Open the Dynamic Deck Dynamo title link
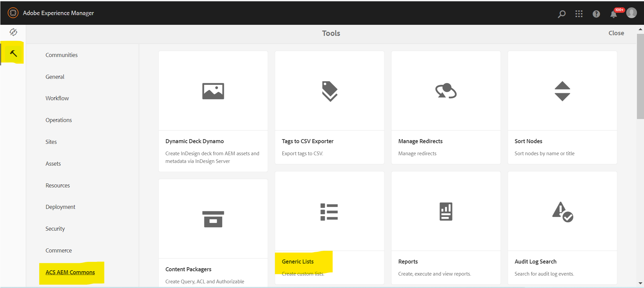Viewport: 644px width, 288px height. pyautogui.click(x=195, y=141)
